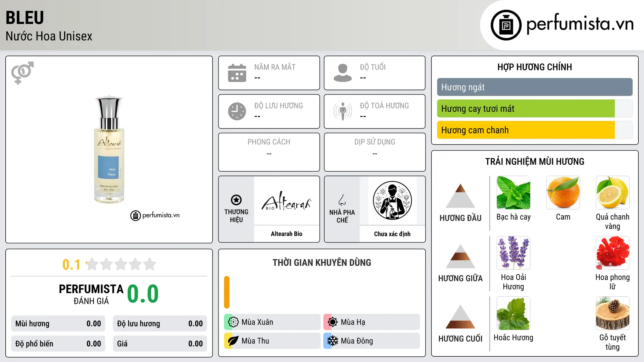Viewport: 644px width, 362px height.
Task: Click the green 0.0 Perfumista score
Action: point(143,294)
